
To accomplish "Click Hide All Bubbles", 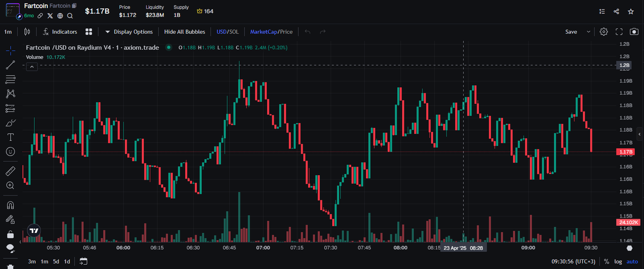I will tap(185, 32).
